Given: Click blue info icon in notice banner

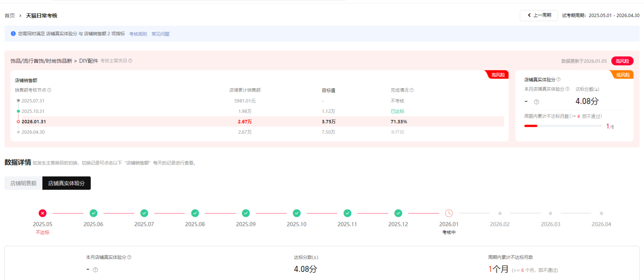Looking at the screenshot, I should 13,34.
